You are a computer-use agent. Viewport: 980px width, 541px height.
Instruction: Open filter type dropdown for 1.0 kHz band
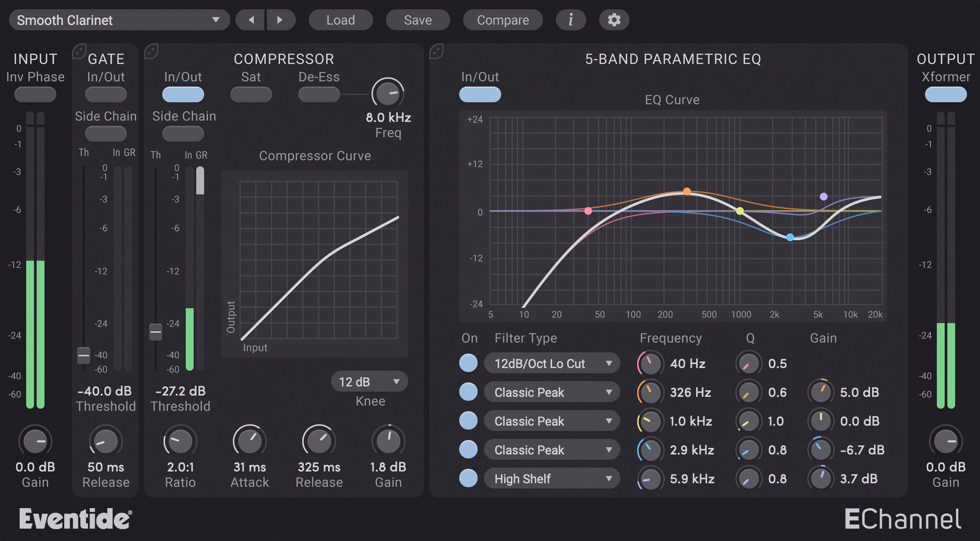(x=552, y=421)
